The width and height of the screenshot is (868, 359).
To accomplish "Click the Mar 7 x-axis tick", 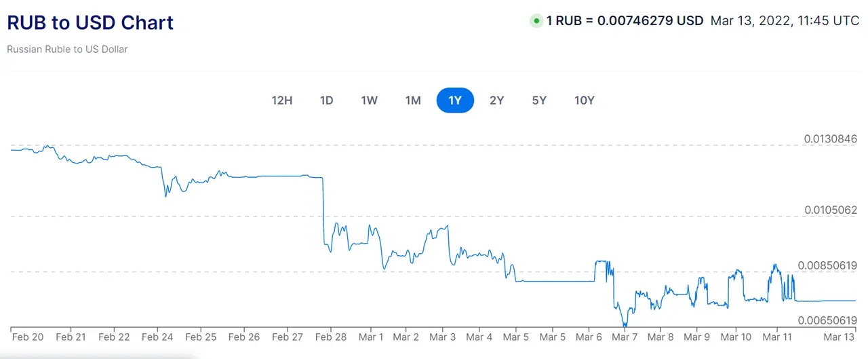I will [x=624, y=337].
